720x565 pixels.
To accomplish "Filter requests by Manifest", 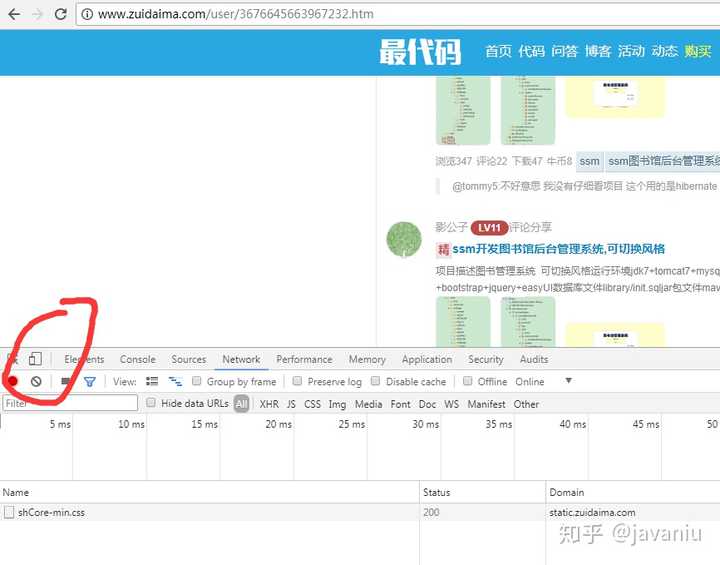I will (486, 404).
